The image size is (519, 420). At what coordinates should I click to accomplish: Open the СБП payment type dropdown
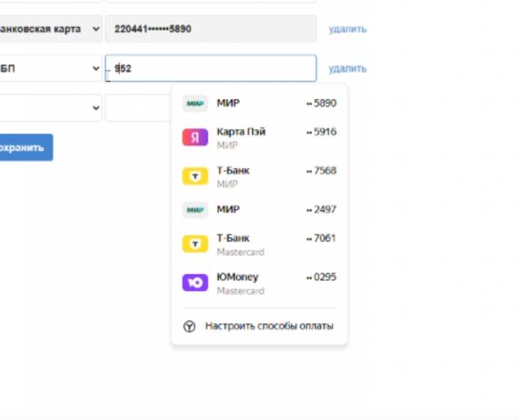pyautogui.click(x=51, y=68)
